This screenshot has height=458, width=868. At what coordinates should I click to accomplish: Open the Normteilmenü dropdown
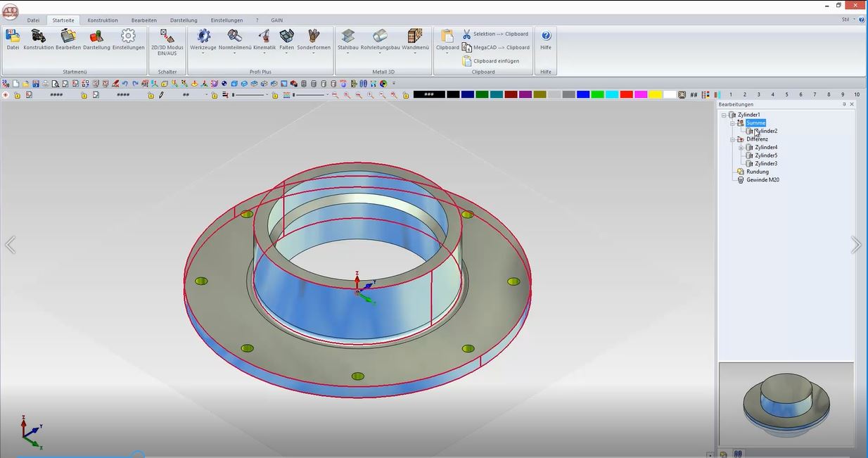tap(235, 42)
